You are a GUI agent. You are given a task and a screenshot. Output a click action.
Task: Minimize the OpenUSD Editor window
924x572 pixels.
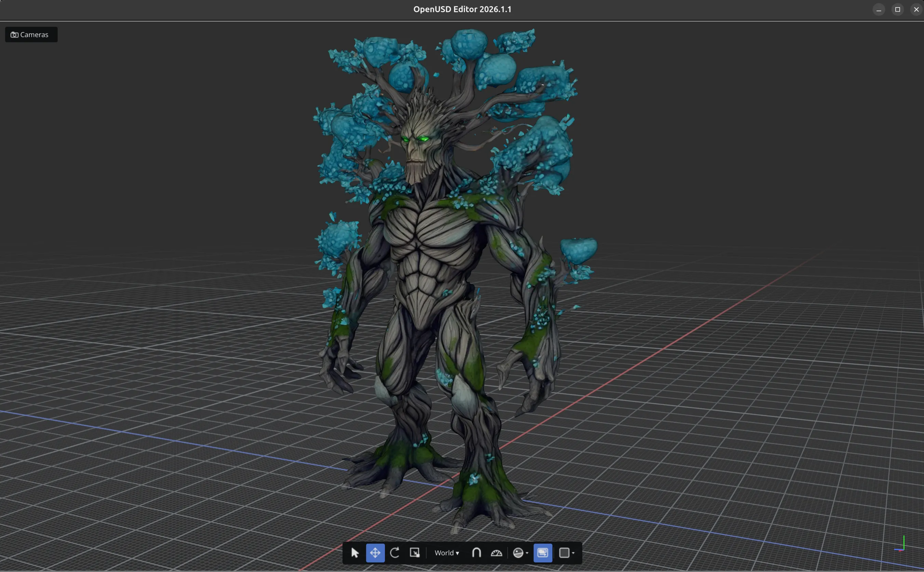click(879, 10)
